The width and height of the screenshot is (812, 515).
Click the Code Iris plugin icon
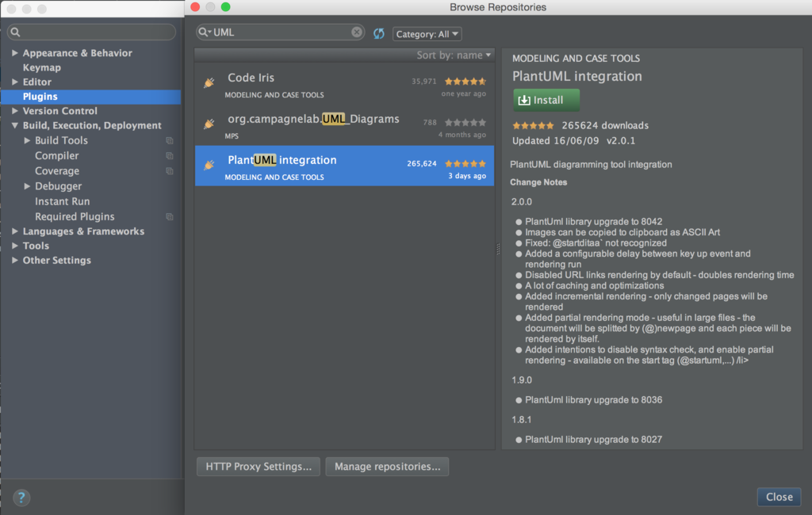tap(210, 83)
